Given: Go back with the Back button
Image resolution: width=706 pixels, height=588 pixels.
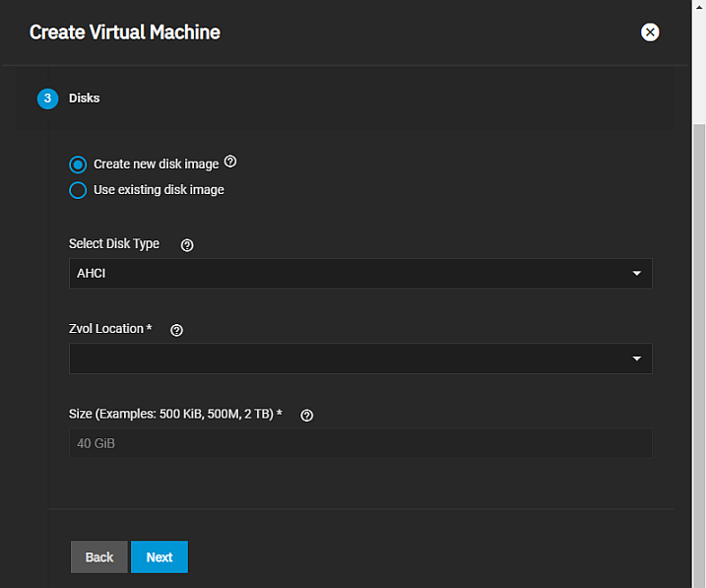Looking at the screenshot, I should pos(99,556).
